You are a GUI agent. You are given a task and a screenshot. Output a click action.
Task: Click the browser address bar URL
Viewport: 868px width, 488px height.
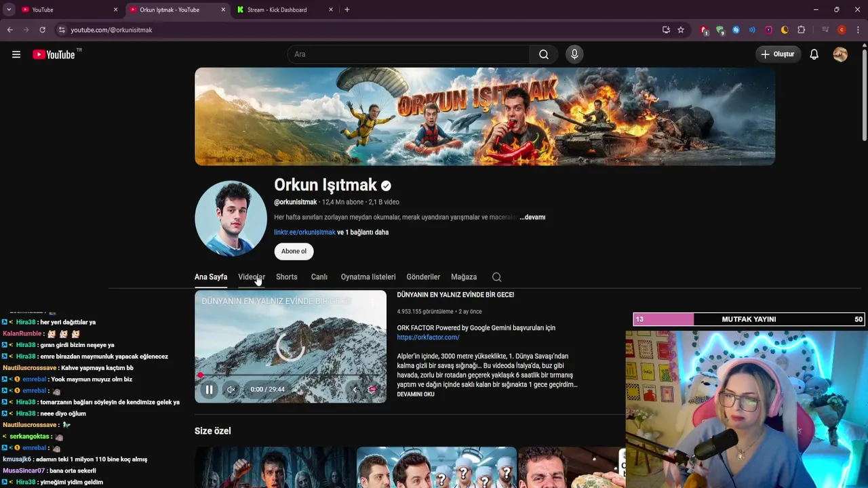(x=111, y=30)
